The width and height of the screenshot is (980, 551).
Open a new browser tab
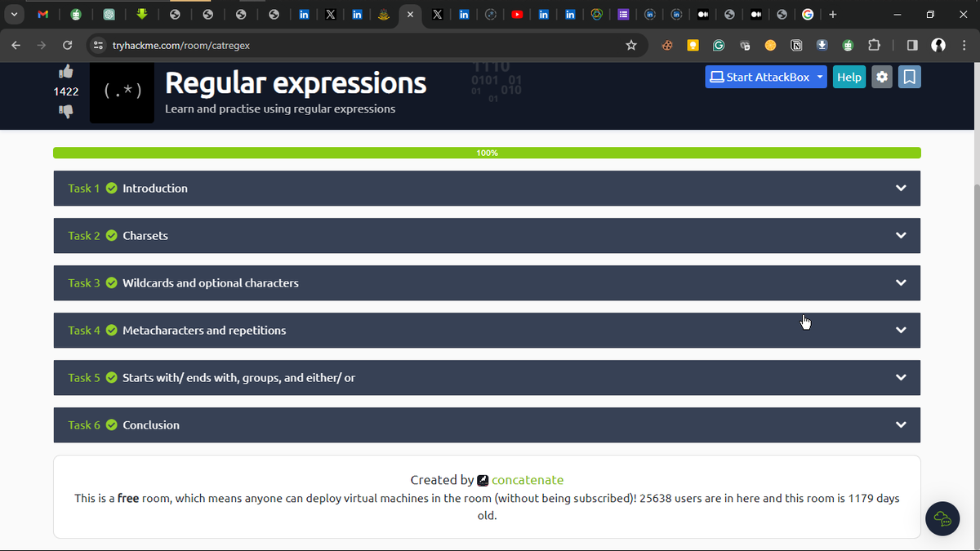[x=832, y=15]
